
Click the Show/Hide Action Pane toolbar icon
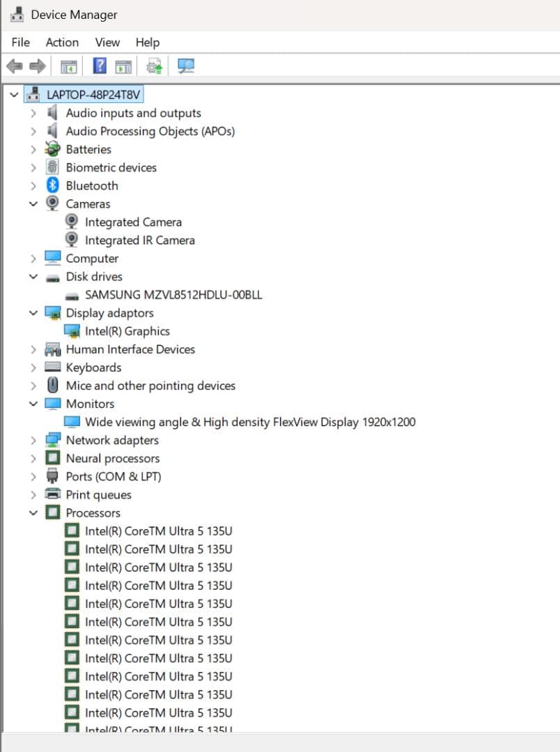coord(123,66)
